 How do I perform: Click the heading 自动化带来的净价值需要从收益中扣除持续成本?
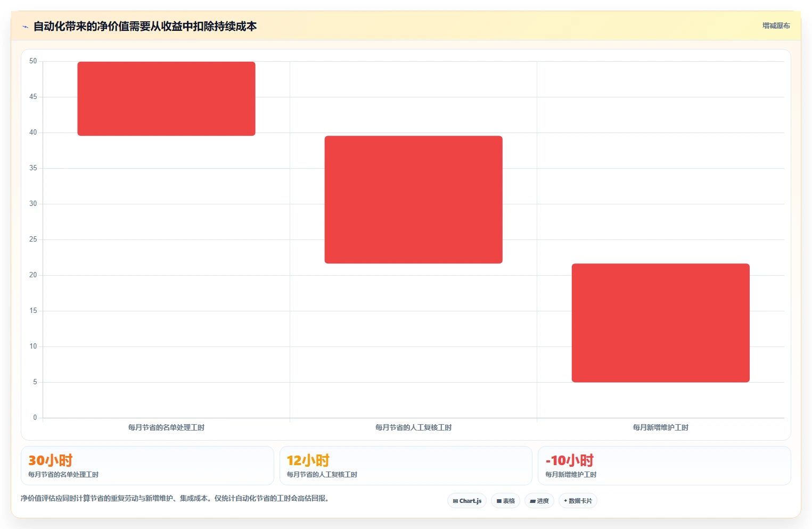(x=145, y=26)
